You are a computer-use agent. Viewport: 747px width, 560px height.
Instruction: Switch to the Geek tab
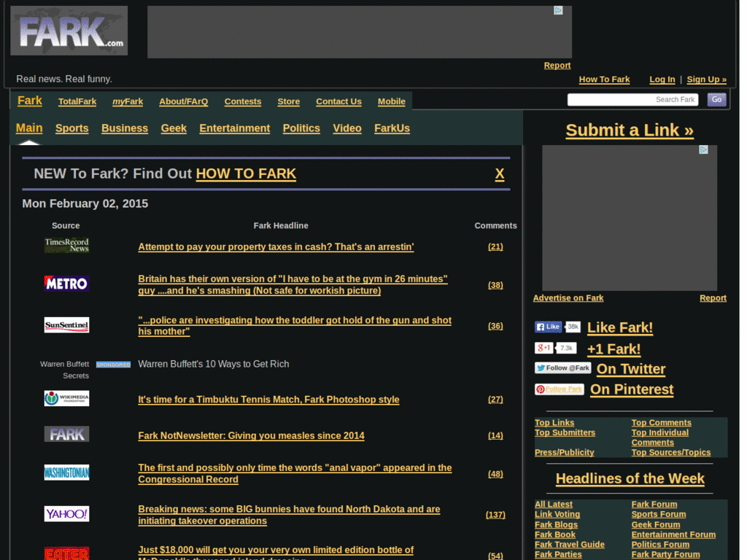(x=174, y=128)
